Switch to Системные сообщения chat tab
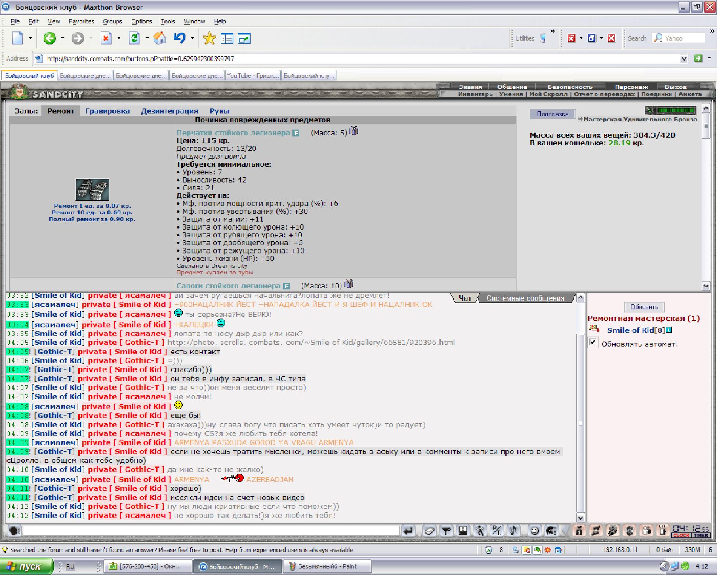Screen dimensions: 728x575 point(525,298)
